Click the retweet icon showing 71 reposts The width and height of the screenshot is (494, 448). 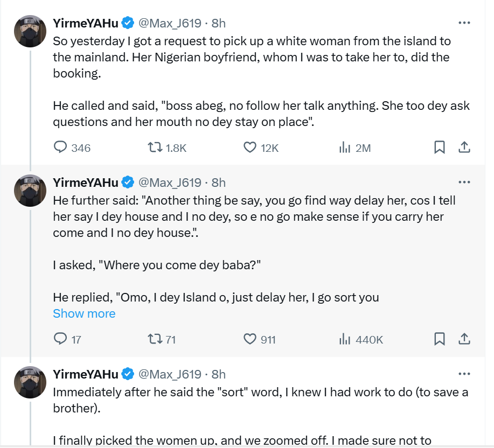tap(156, 339)
